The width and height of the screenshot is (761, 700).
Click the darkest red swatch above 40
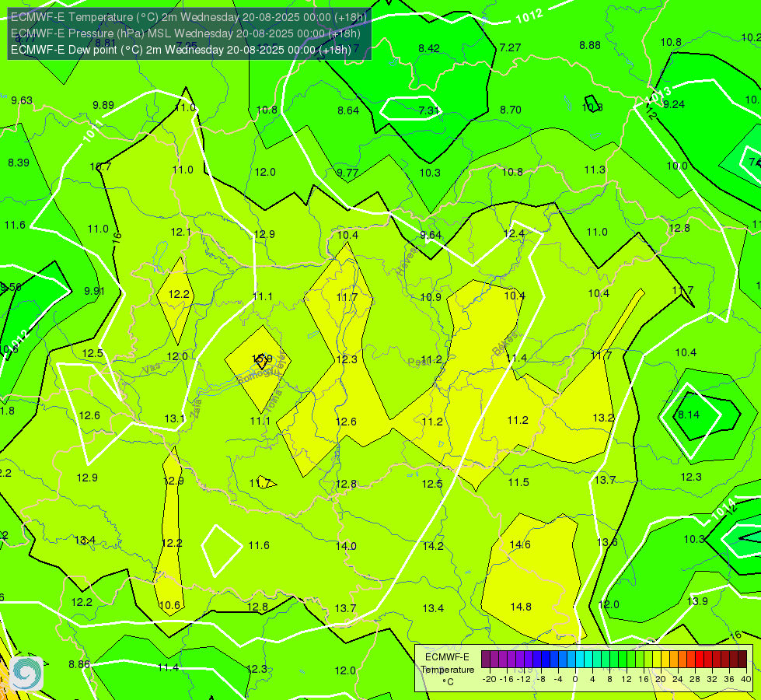(x=742, y=660)
